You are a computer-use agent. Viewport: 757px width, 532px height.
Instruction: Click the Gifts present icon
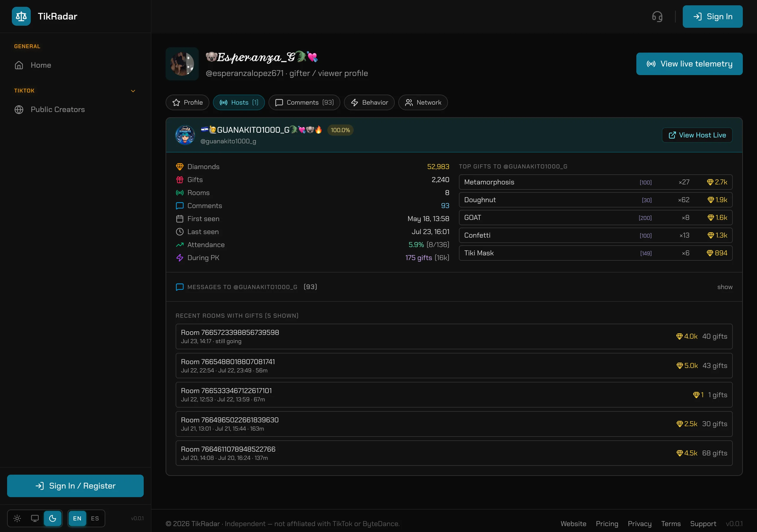tap(180, 180)
